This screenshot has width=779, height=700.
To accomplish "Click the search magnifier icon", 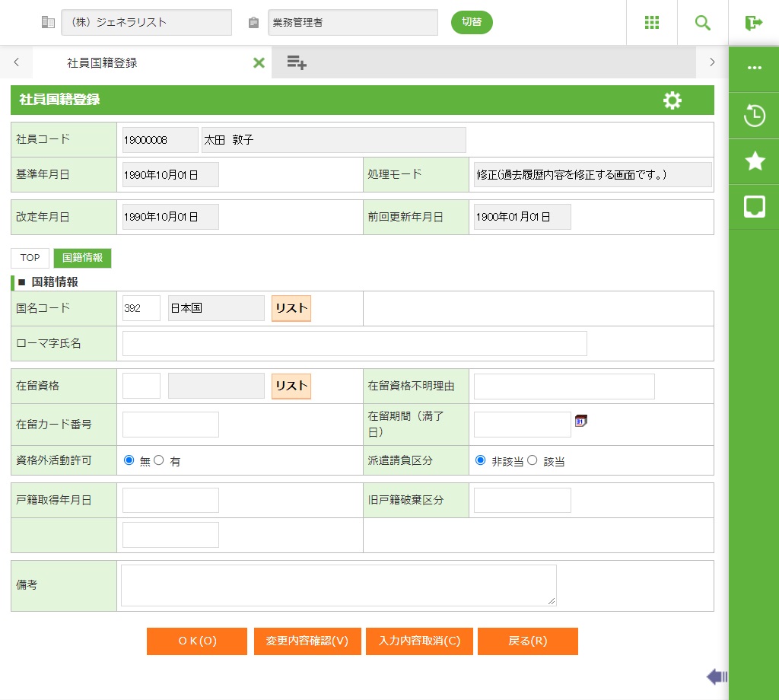I will (703, 23).
